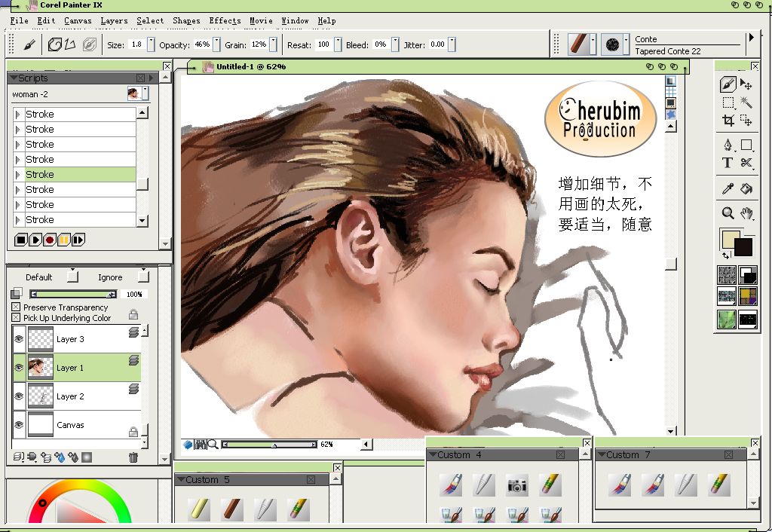772x532 pixels.
Task: Open the Default composite method dropdown
Action: [72, 276]
